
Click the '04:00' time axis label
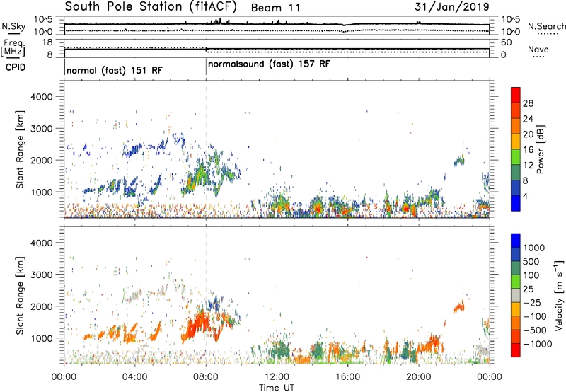(135, 377)
